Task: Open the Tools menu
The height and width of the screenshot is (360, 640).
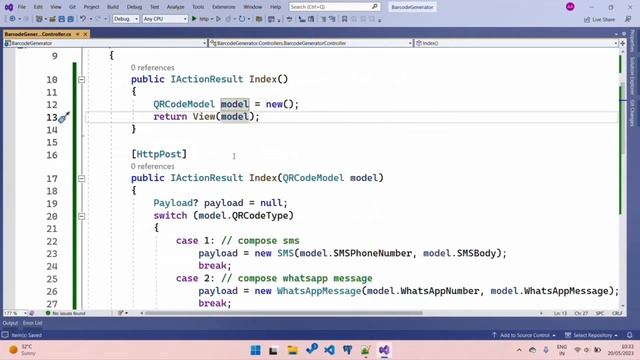Action: (x=198, y=7)
